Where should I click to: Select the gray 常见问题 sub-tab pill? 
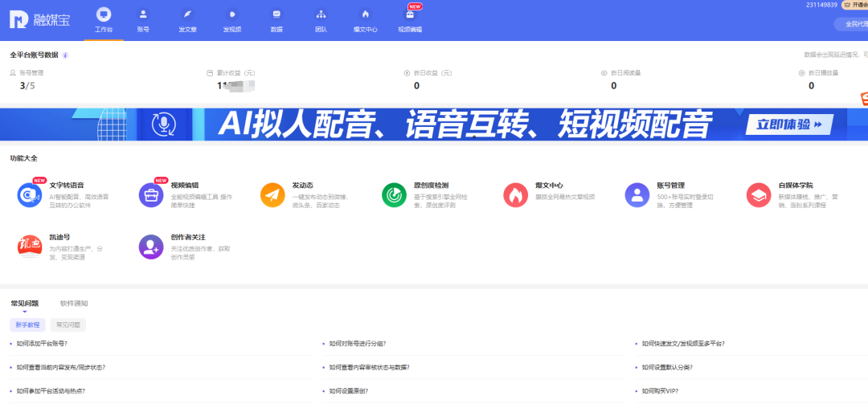point(68,325)
